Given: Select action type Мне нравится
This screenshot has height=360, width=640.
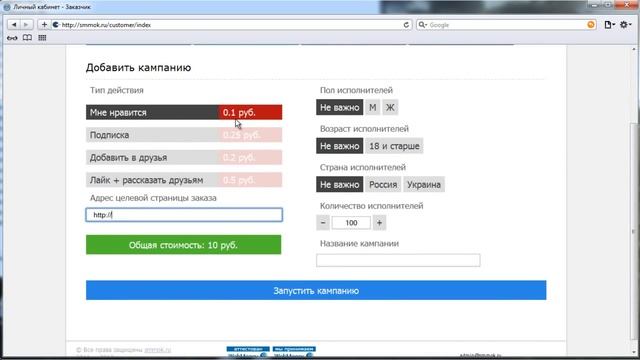Looking at the screenshot, I should pyautogui.click(x=184, y=112).
